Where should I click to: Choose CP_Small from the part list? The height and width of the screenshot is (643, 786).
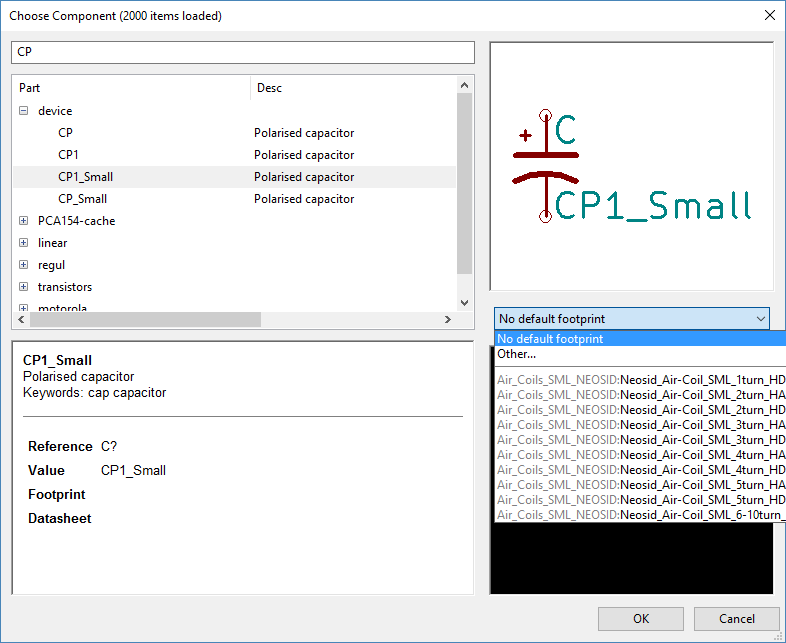coord(82,199)
